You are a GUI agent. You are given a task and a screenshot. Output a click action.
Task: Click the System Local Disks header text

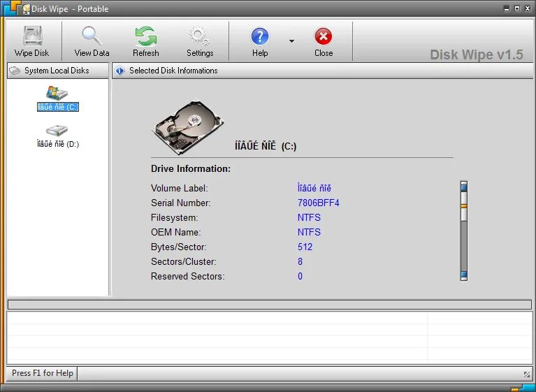click(57, 71)
